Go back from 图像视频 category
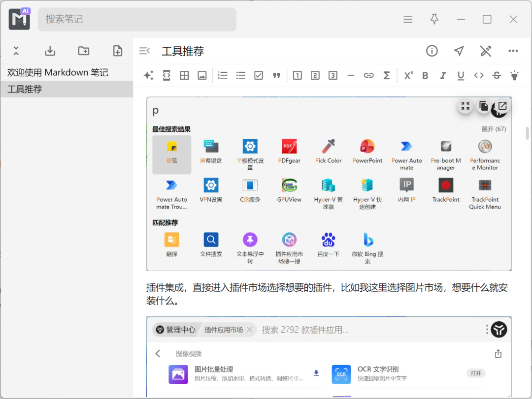 click(158, 354)
